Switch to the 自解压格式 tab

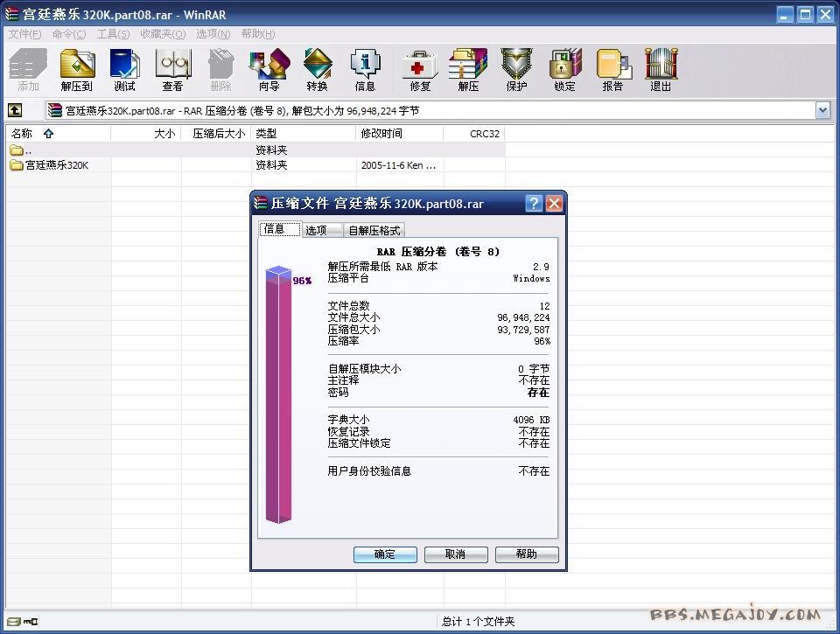(374, 230)
